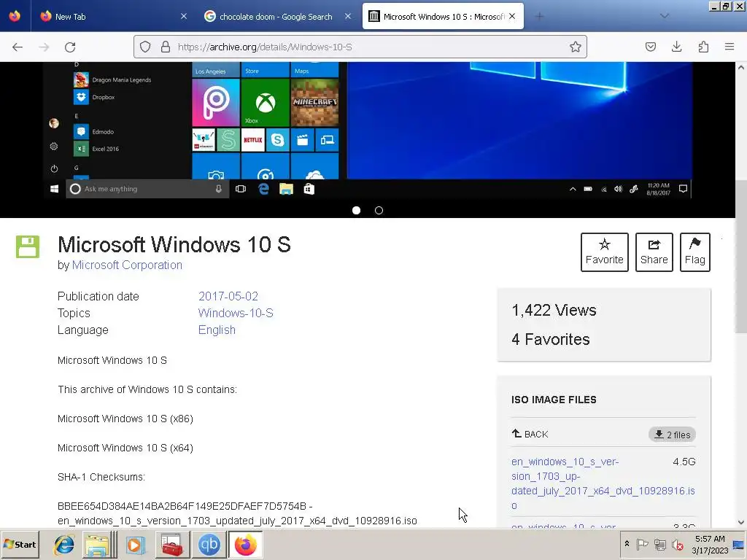Expand the list all tabs dropdown
Viewport: 747px width, 560px height.
point(665,16)
